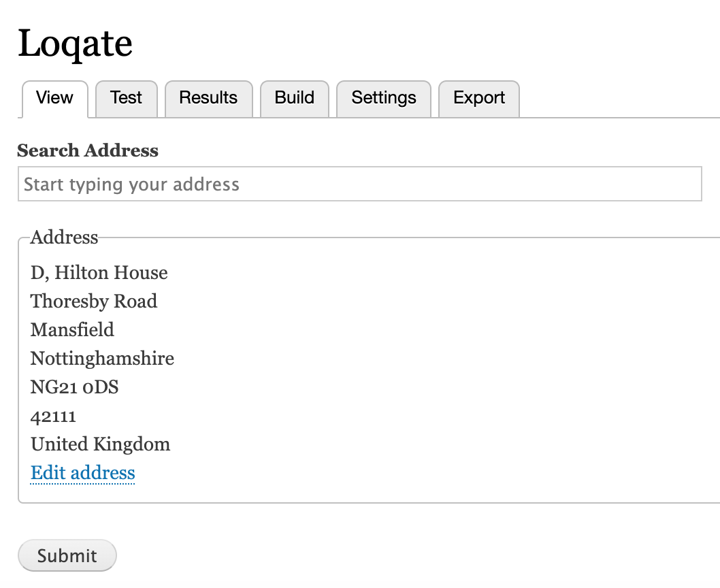The width and height of the screenshot is (720, 588).
Task: Open the Test tab
Action: (126, 98)
